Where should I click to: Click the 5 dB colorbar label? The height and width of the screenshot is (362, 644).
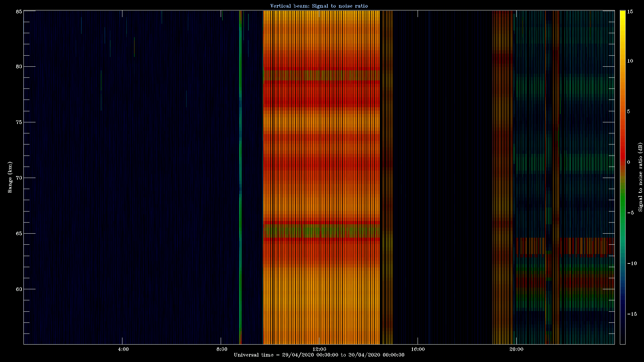tap(629, 112)
